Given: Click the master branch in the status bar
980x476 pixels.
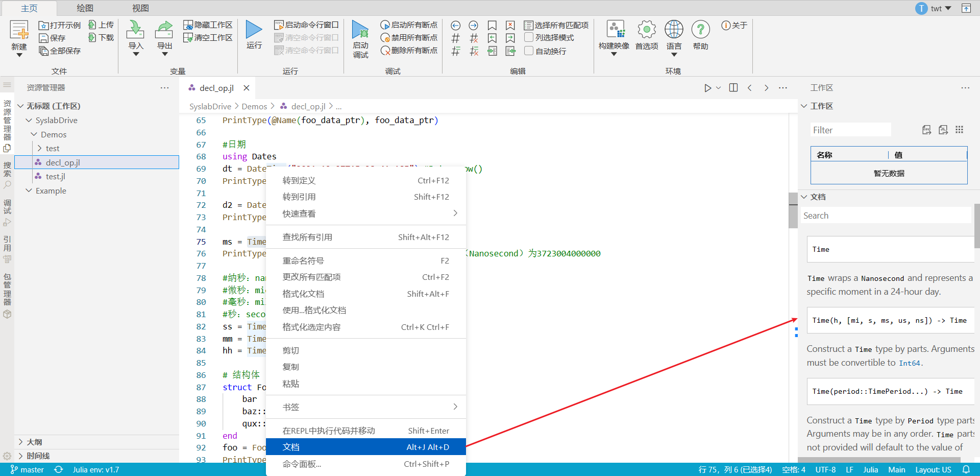Looking at the screenshot, I should coord(27,469).
